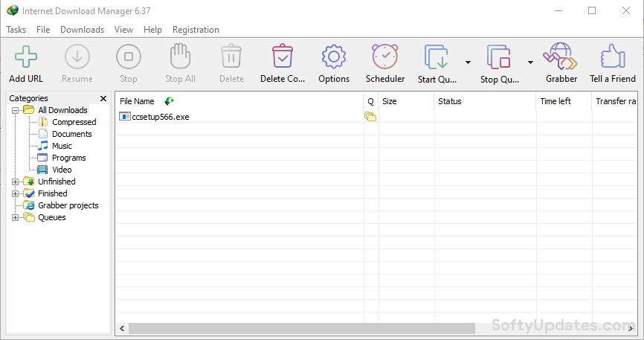The height and width of the screenshot is (340, 644).
Task: Click the Stop toolbar icon
Action: click(129, 57)
